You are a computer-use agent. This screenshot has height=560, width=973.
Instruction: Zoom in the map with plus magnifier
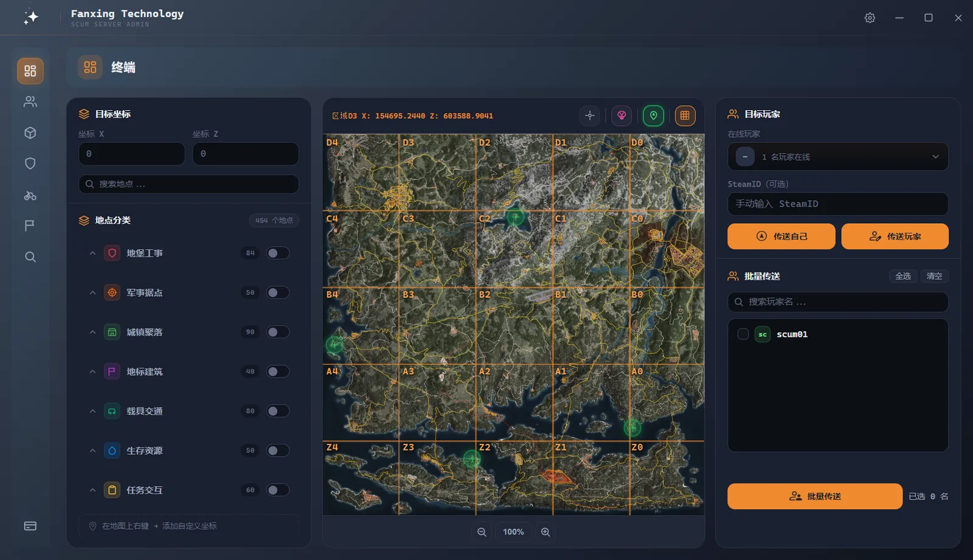click(x=545, y=532)
